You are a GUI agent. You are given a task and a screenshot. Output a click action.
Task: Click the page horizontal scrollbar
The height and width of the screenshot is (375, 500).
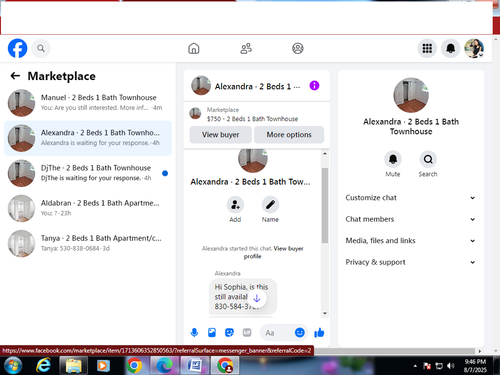click(395, 351)
